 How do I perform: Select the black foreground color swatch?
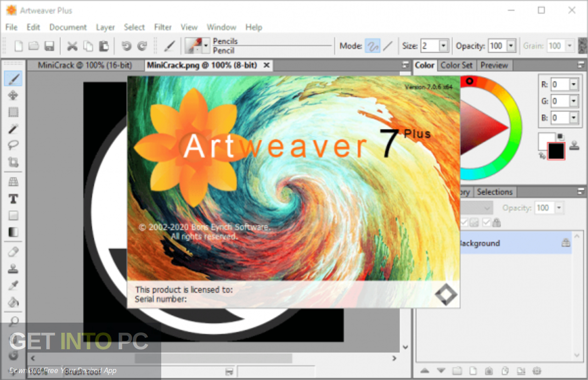pyautogui.click(x=556, y=151)
